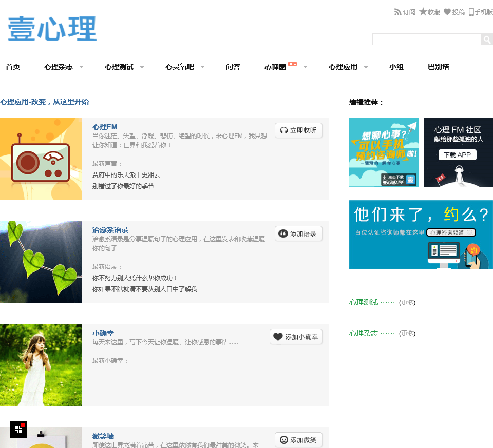Expand the 心理圈 dropdown arrow

pyautogui.click(x=305, y=67)
